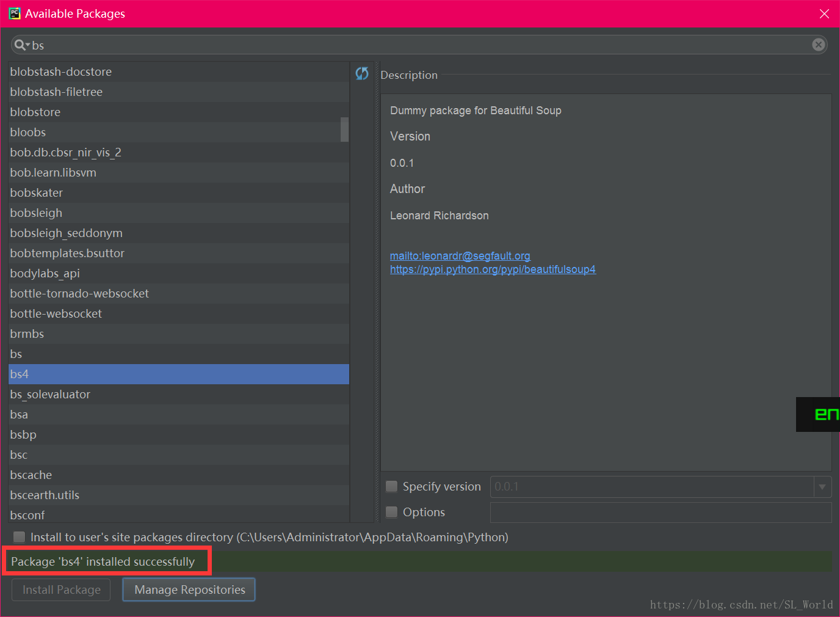Select bottle-tornado-websocket package
This screenshot has width=840, height=617.
point(179,293)
